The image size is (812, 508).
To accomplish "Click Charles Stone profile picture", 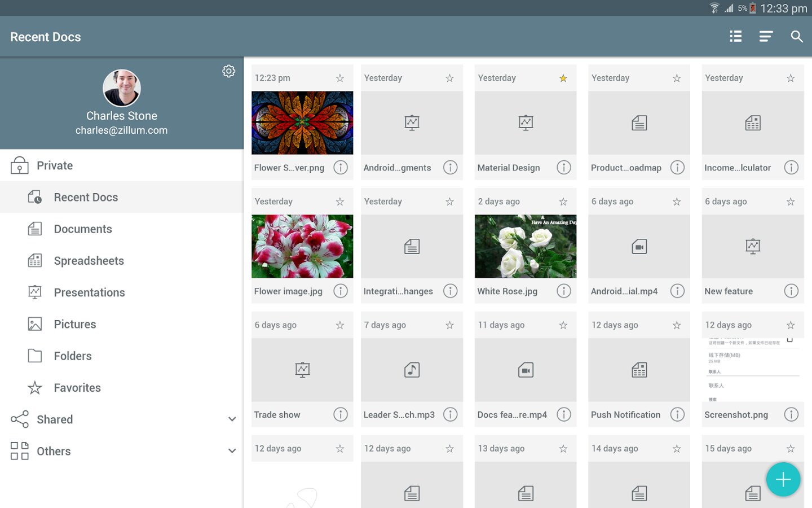I will click(122, 88).
